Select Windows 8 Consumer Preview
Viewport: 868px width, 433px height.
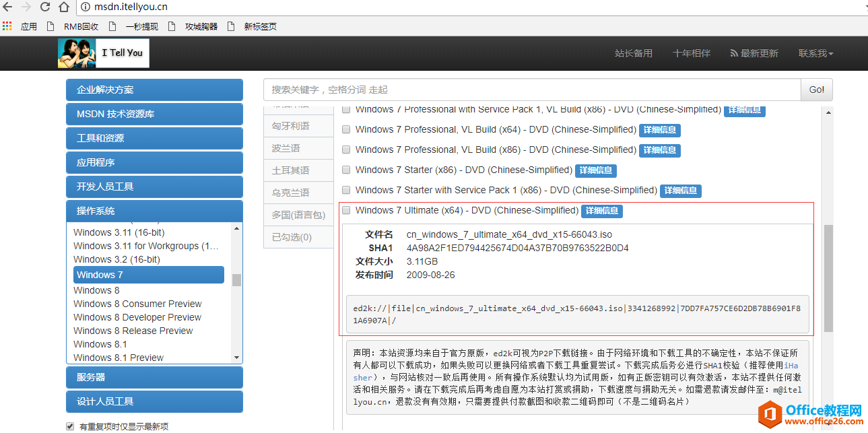tap(137, 304)
